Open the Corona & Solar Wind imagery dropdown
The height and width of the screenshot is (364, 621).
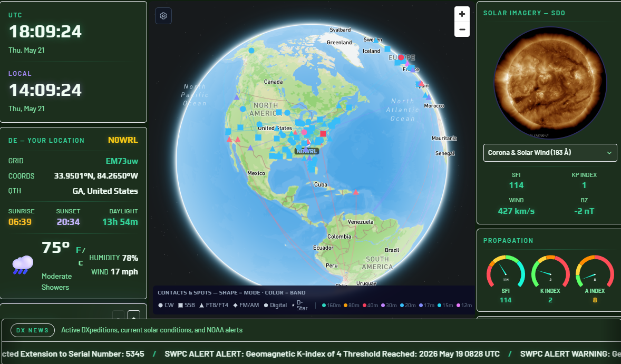550,153
